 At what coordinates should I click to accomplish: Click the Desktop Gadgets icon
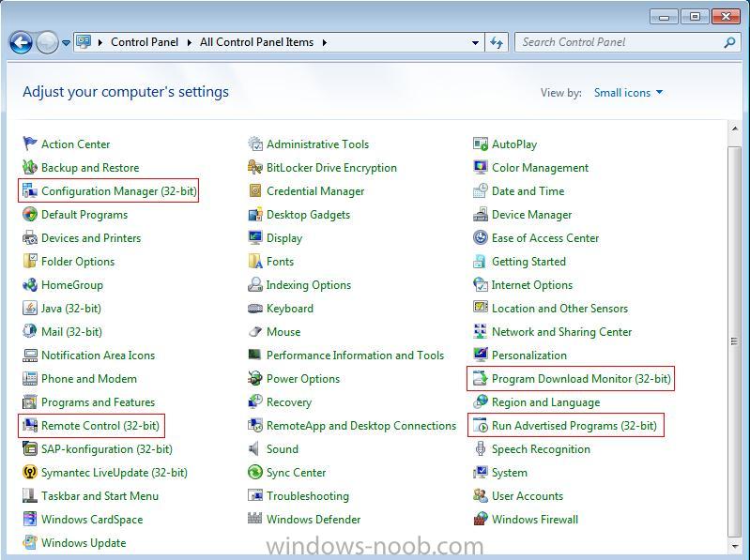click(x=255, y=214)
